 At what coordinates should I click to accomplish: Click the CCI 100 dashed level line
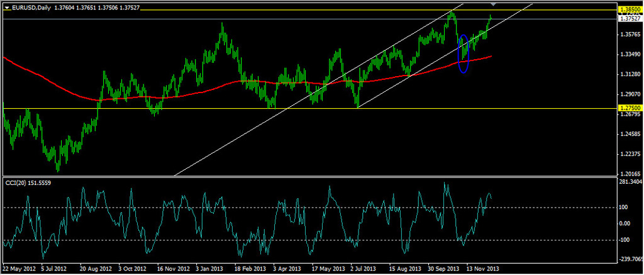pos(252,207)
